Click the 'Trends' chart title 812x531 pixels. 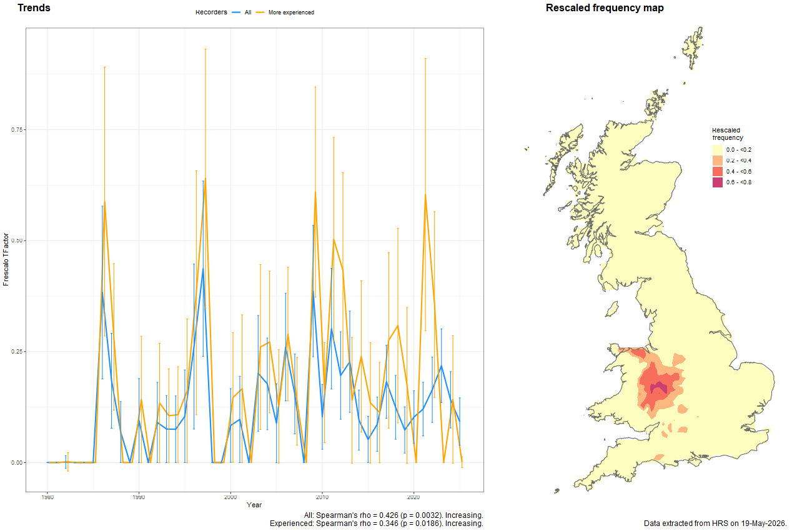[x=34, y=8]
